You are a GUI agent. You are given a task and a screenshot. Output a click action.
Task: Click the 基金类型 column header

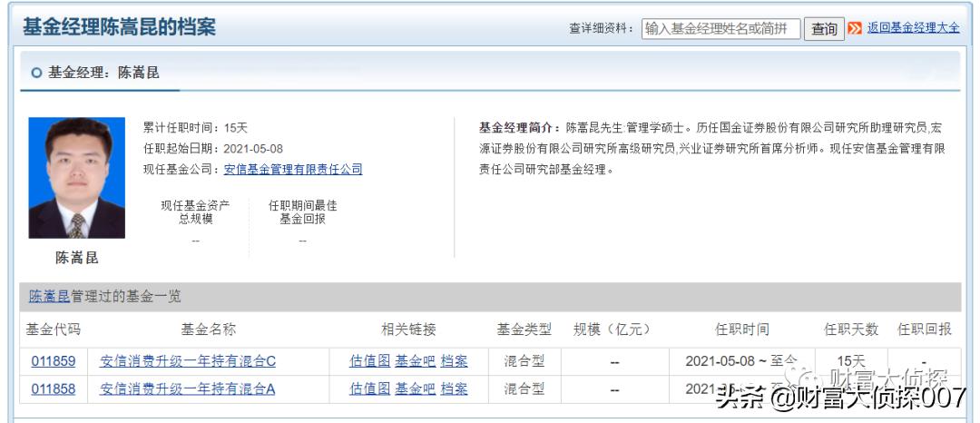(524, 330)
